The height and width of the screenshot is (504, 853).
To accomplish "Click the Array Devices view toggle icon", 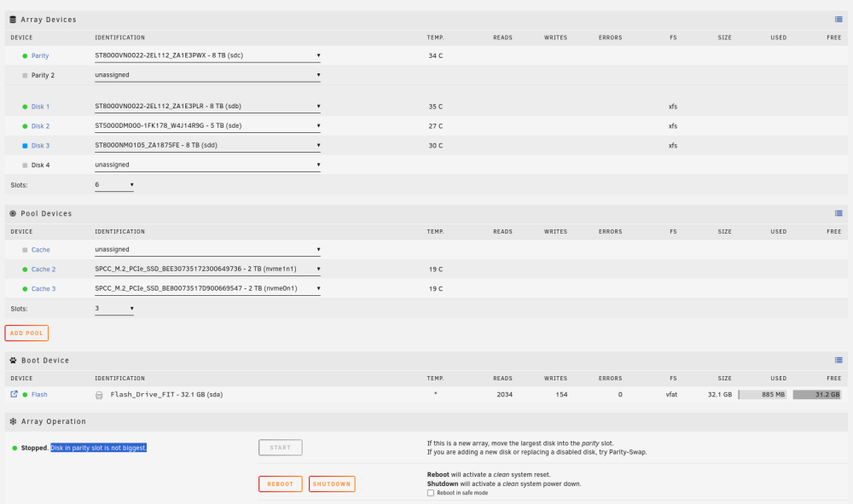I will coord(838,20).
